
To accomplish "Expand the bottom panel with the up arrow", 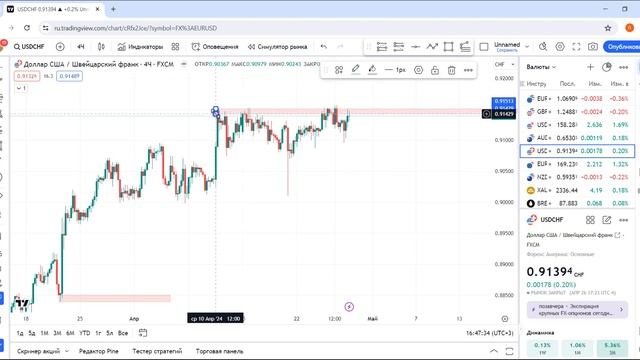I will click(494, 351).
